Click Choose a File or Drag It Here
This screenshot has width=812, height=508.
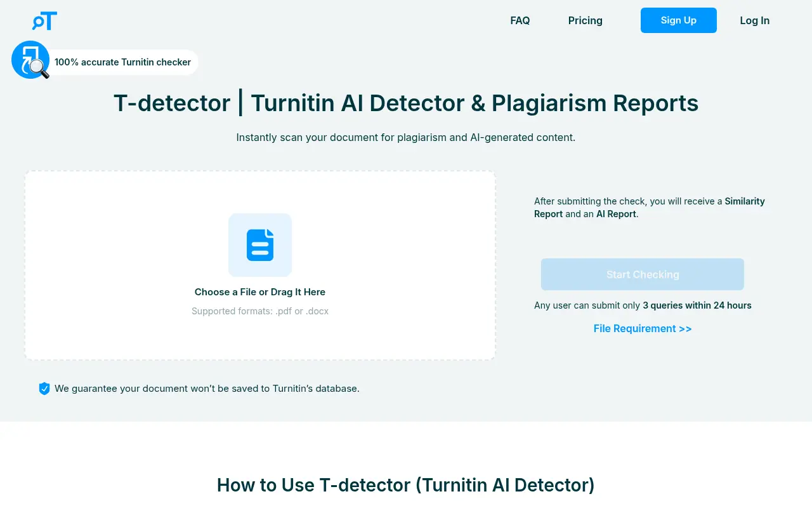[260, 291]
